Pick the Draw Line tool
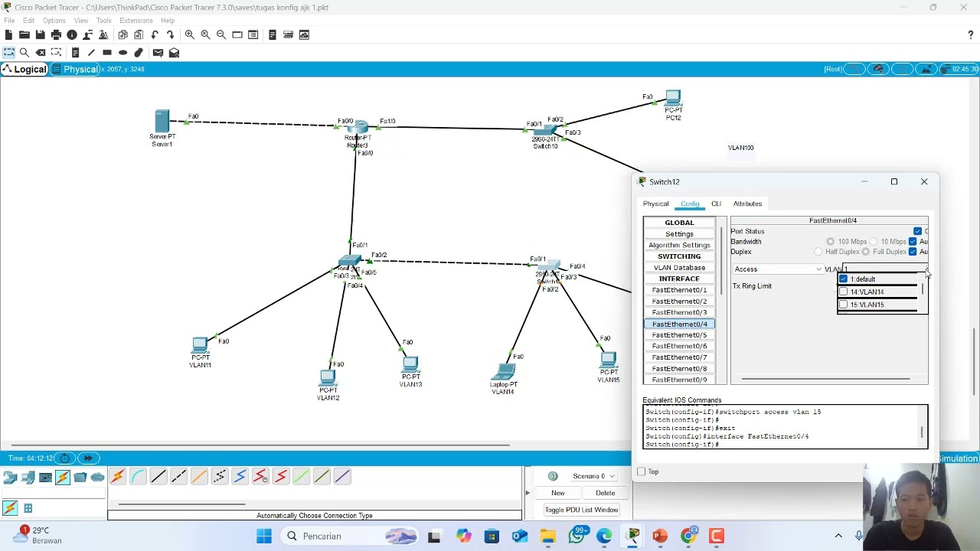This screenshot has height=551, width=980. 91,53
